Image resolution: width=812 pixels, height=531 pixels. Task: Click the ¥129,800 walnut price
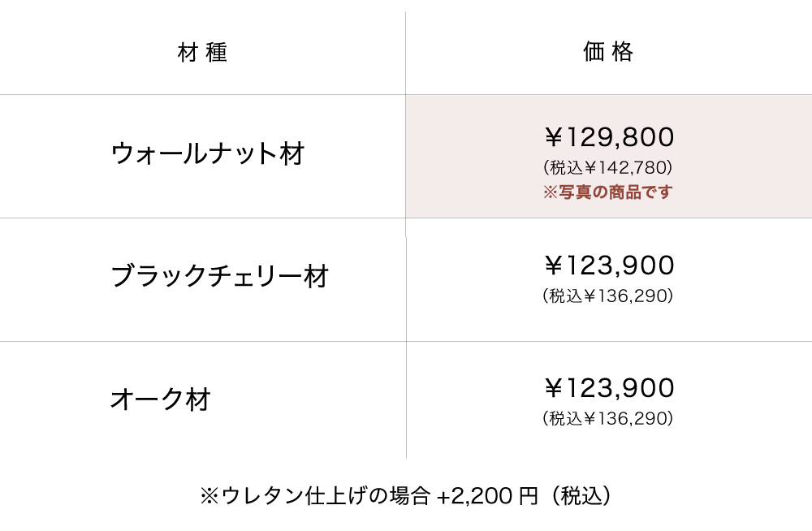[x=609, y=137]
